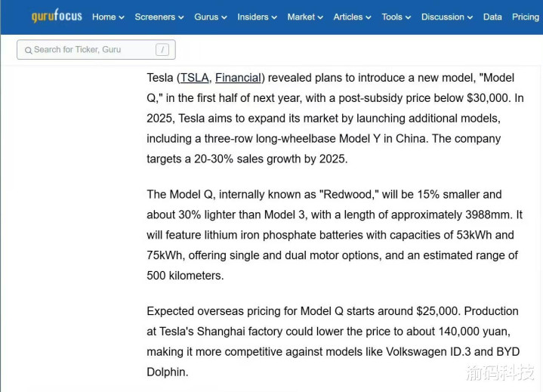Expand the Articles menu
The image size is (543, 392).
pyautogui.click(x=352, y=17)
